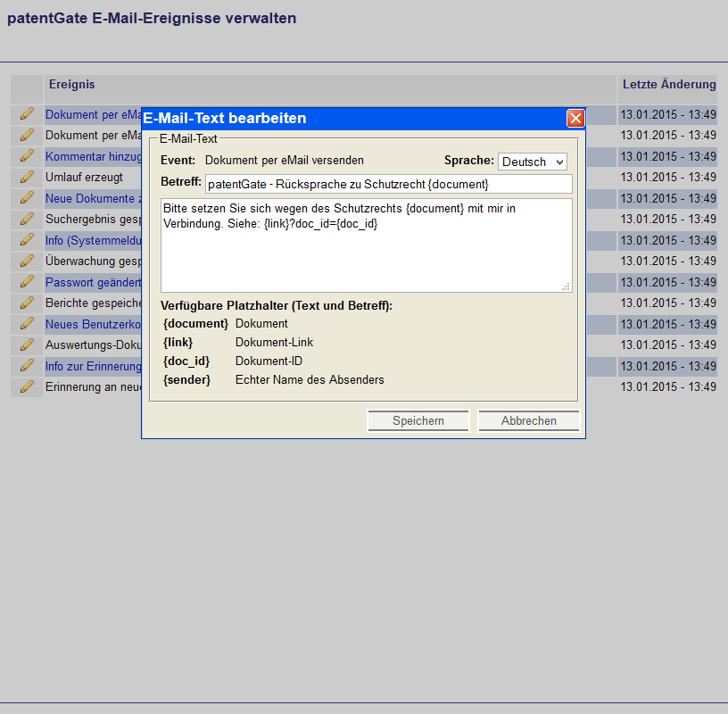Cancel editing with the Abbrechen button

[x=528, y=421]
